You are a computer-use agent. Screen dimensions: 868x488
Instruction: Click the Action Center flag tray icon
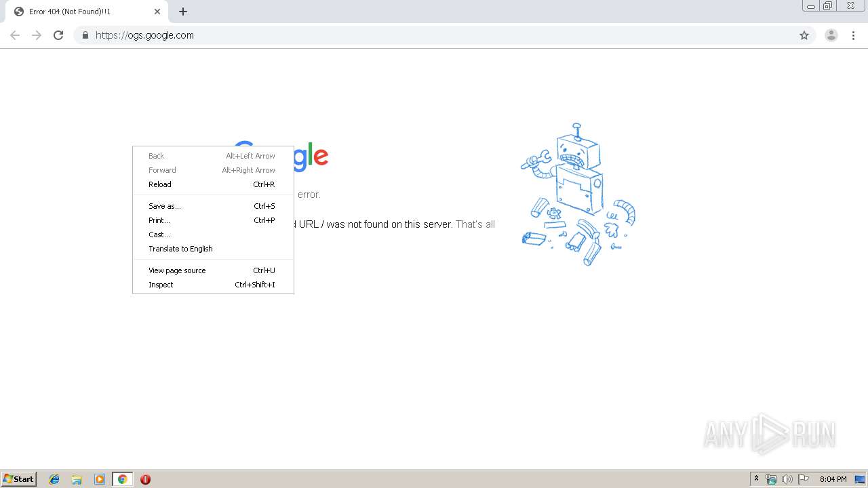coord(804,479)
